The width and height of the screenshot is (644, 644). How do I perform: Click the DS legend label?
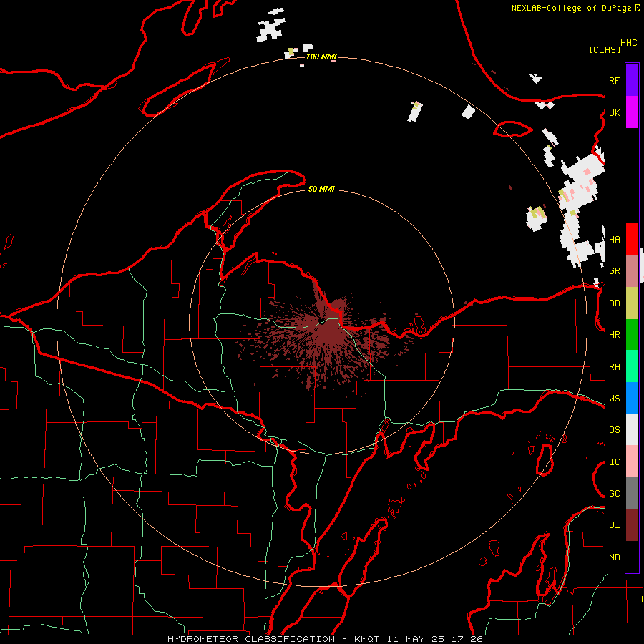click(614, 430)
